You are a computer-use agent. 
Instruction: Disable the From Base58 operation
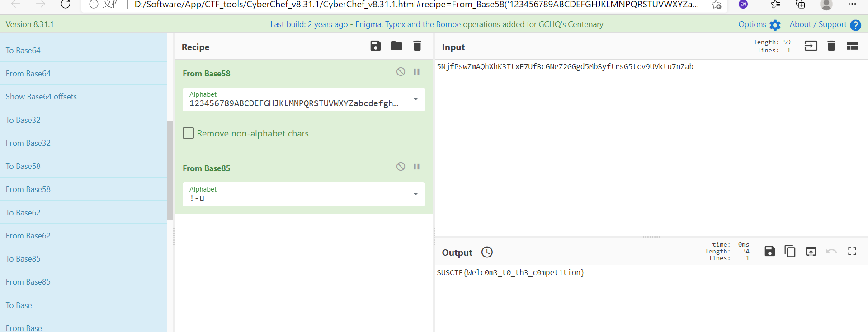[401, 72]
